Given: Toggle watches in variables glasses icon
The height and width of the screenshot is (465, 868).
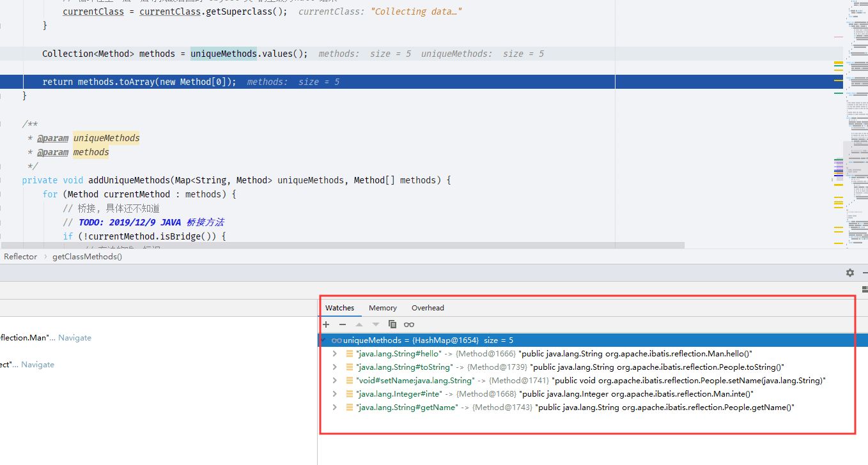Looking at the screenshot, I should click(409, 324).
